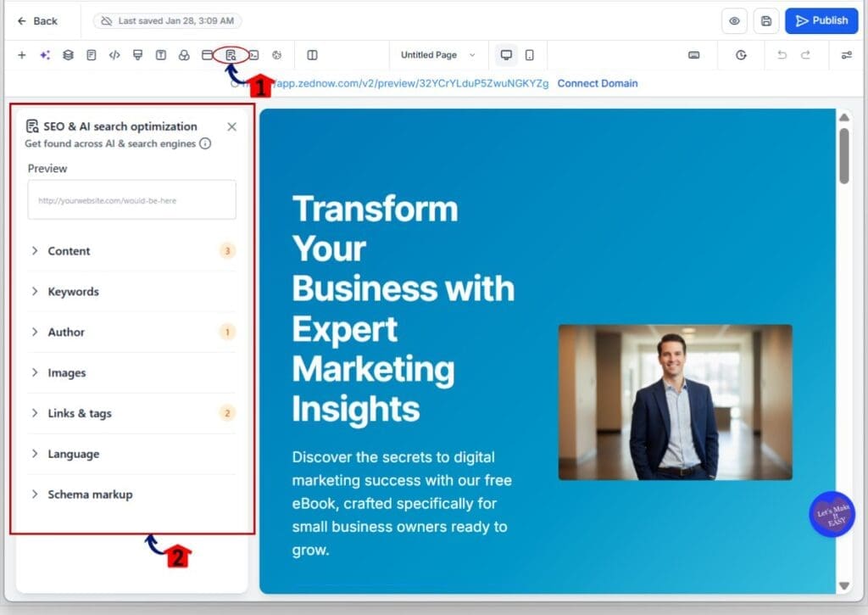Switch to desktop view
This screenshot has width=868, height=615.
(x=506, y=55)
